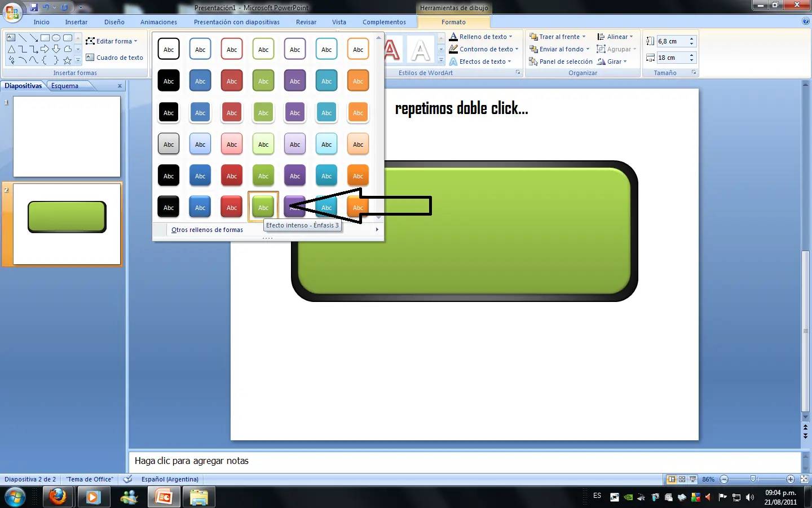Open the Animaciones ribbon tab
This screenshot has width=812, height=508.
158,22
